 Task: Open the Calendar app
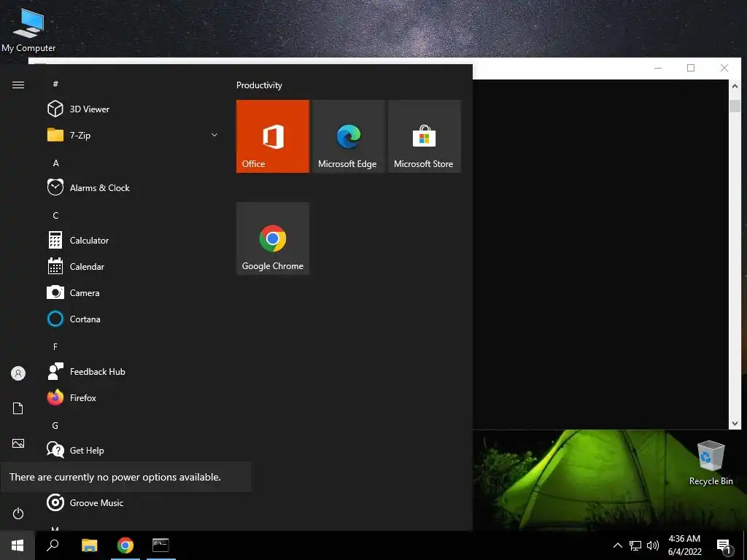[133, 267]
